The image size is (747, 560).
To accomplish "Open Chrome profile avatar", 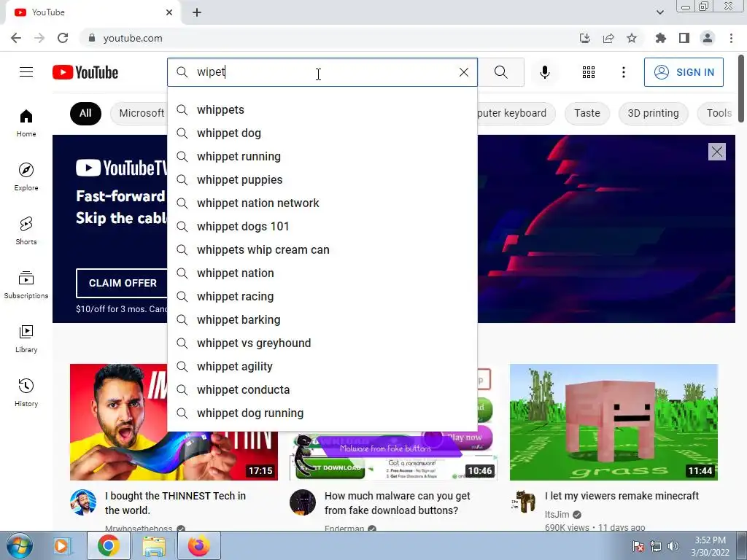I will pyautogui.click(x=708, y=38).
